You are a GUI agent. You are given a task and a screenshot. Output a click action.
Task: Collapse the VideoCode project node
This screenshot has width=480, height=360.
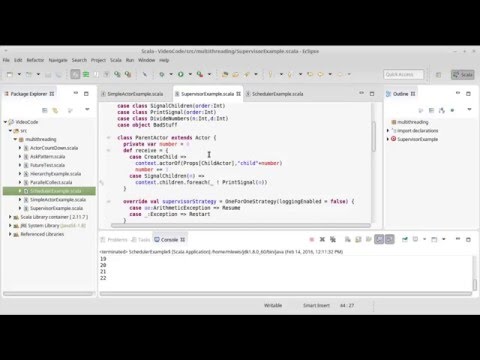click(x=5, y=122)
